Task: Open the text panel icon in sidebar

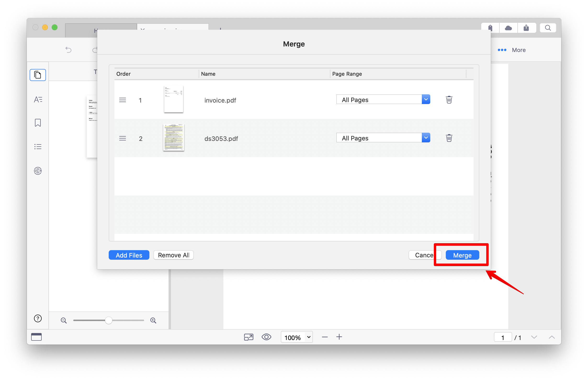Action: tap(38, 99)
